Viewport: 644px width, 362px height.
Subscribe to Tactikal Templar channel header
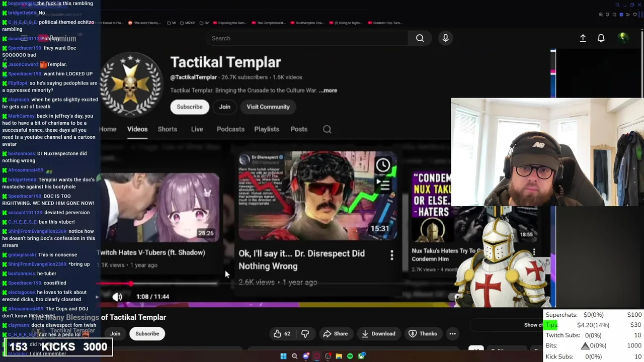(x=190, y=107)
